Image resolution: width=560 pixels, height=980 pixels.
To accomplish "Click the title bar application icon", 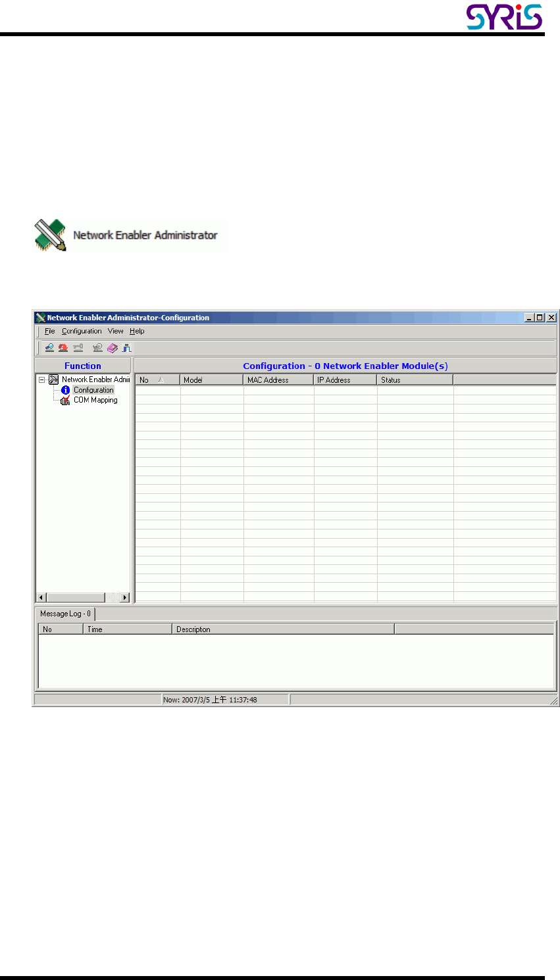I will pyautogui.click(x=40, y=317).
